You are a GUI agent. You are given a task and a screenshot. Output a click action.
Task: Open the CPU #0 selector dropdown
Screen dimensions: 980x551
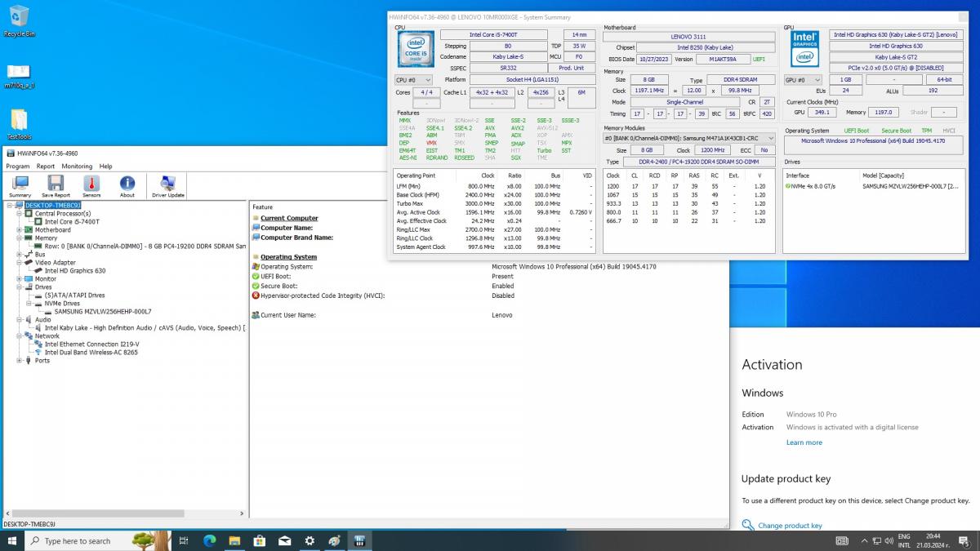[x=413, y=80]
